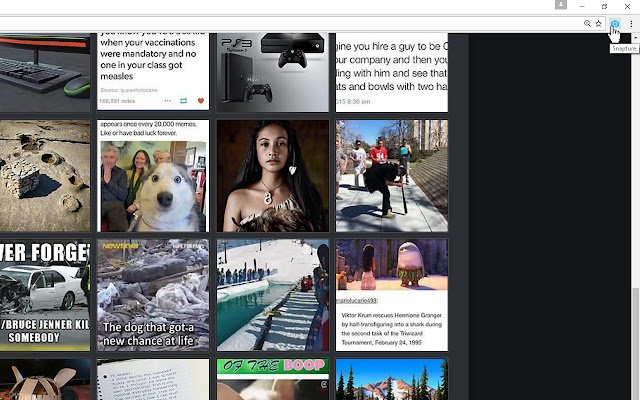Image resolution: width=640 pixels, height=400 pixels.
Task: Click the red heart on the vaccination post
Action: pyautogui.click(x=200, y=101)
